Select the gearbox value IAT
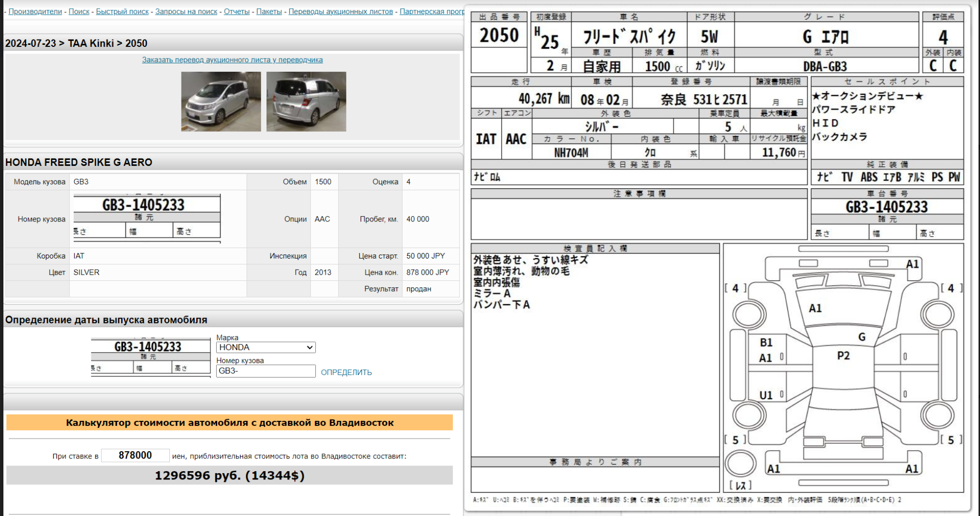The width and height of the screenshot is (980, 516). tap(79, 256)
